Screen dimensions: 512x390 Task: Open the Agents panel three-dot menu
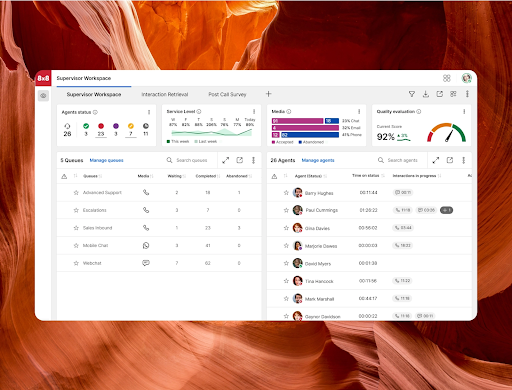(463, 160)
